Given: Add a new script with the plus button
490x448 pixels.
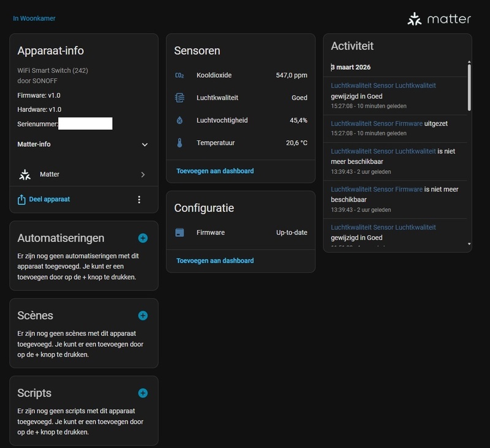Looking at the screenshot, I should point(142,394).
